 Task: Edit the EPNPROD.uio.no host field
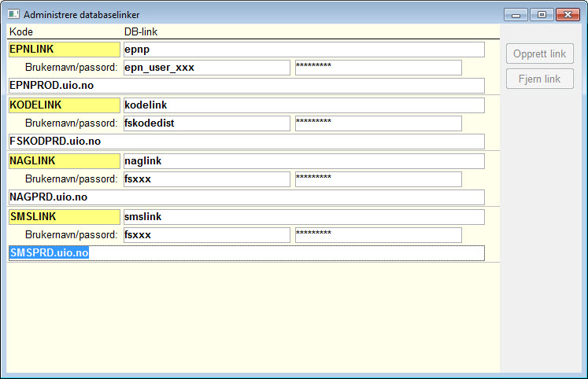pyautogui.click(x=246, y=86)
